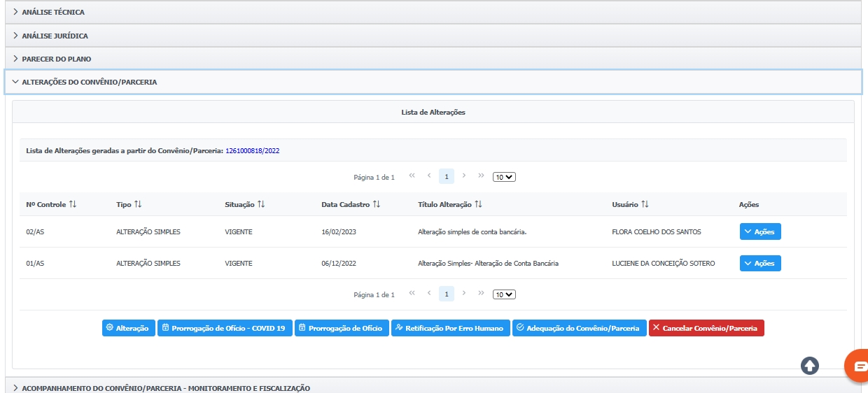This screenshot has width=868, height=393.
Task: Open Ações dropdown for 01/AS row
Action: click(x=759, y=263)
